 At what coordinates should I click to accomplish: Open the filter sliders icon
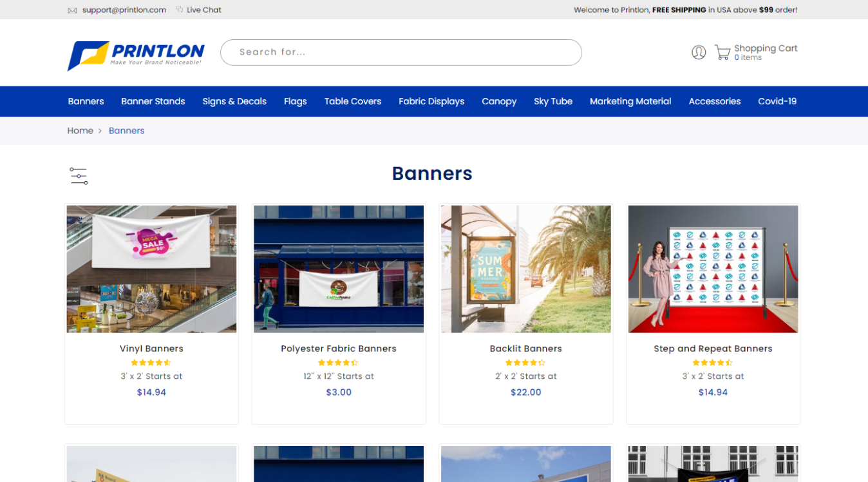pos(79,175)
